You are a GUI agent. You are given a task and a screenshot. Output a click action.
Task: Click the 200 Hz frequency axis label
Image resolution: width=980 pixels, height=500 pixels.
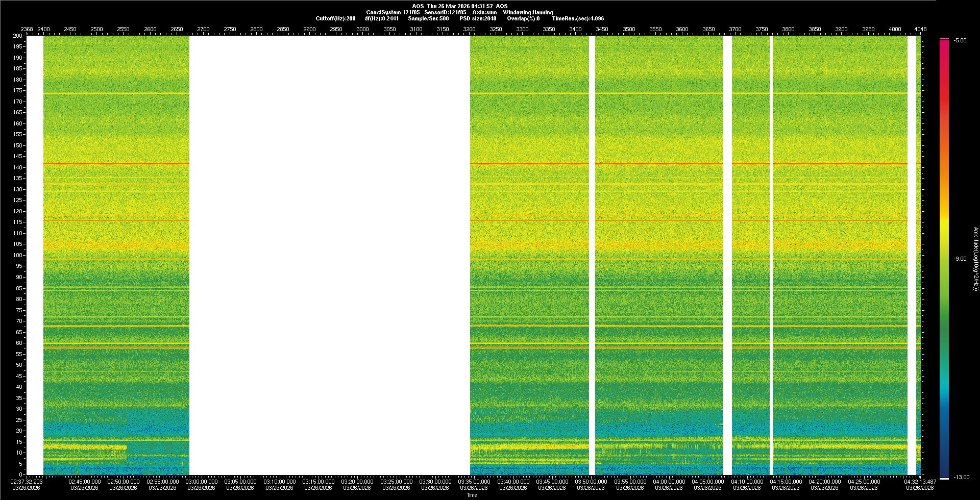(x=17, y=36)
